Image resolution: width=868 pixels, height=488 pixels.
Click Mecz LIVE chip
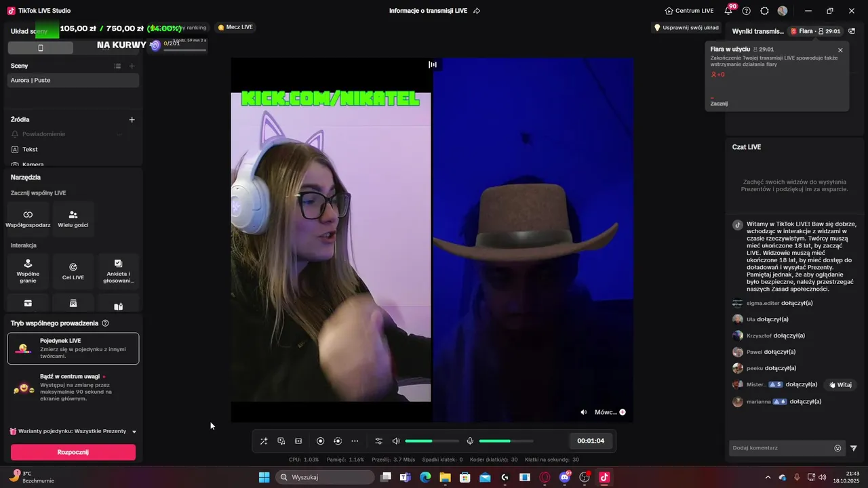(x=235, y=27)
